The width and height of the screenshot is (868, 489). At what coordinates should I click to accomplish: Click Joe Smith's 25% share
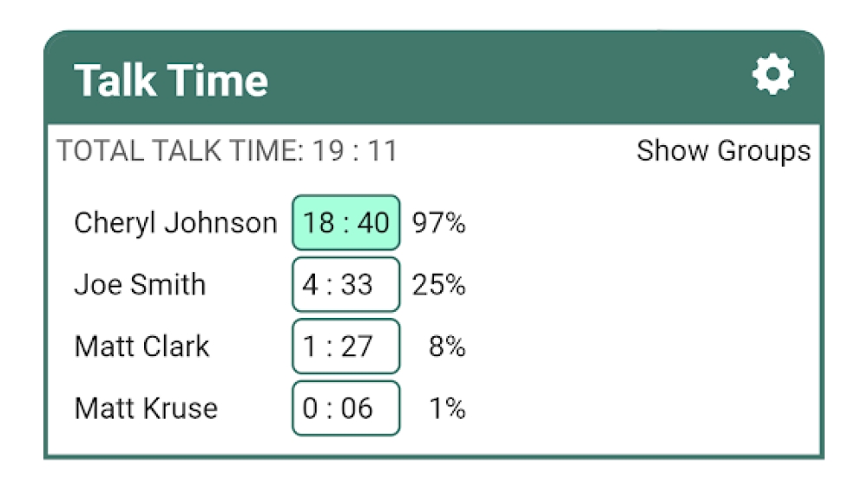(438, 285)
